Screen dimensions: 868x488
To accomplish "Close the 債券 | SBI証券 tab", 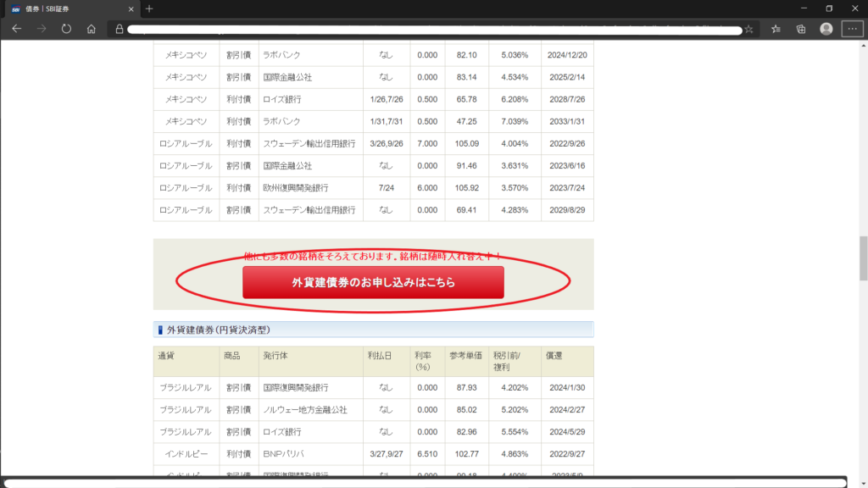I will coord(130,8).
